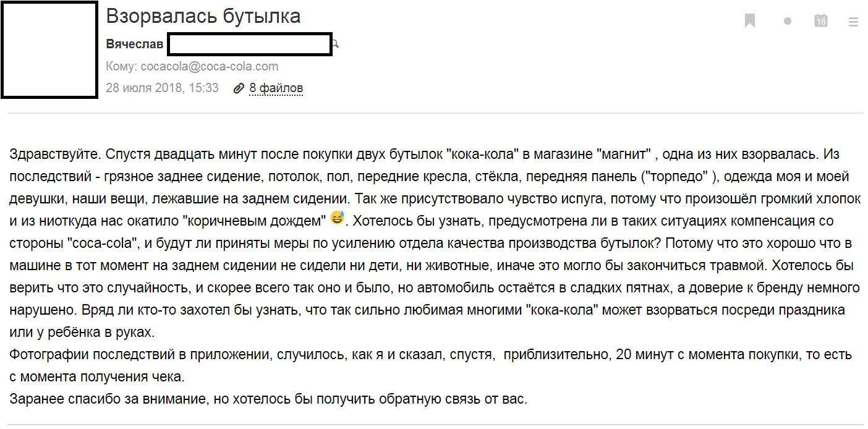868x429 pixels.
Task: Click the bookmark flag icon
Action: pyautogui.click(x=750, y=21)
